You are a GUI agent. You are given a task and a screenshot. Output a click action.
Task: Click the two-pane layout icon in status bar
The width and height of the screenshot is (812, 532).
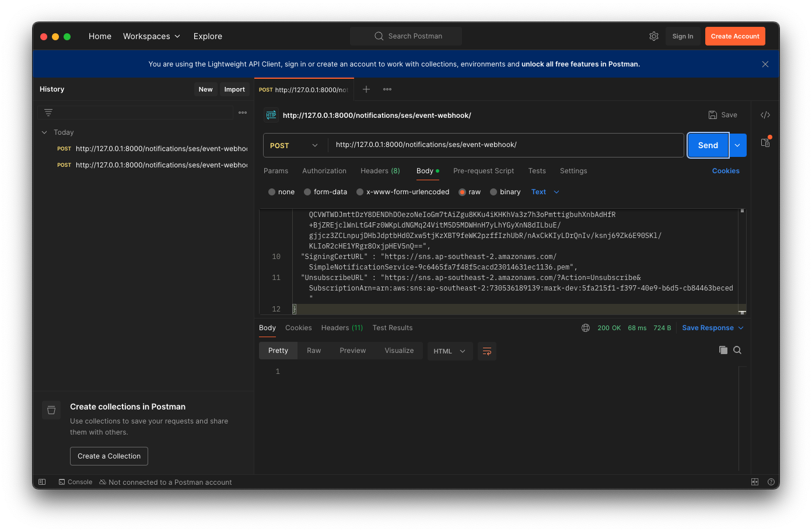755,482
